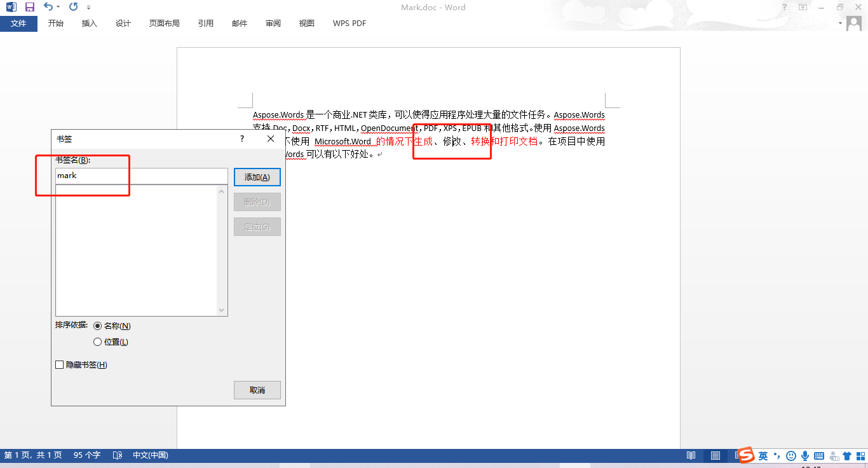
Task: Open the 设计 ribbon tab
Action: tap(123, 24)
